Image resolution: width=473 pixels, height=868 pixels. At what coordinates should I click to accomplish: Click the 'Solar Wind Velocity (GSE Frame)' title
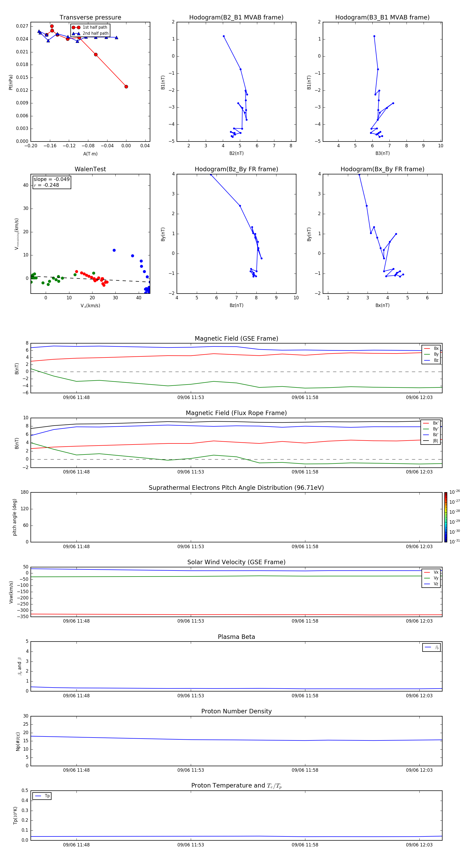tap(236, 562)
